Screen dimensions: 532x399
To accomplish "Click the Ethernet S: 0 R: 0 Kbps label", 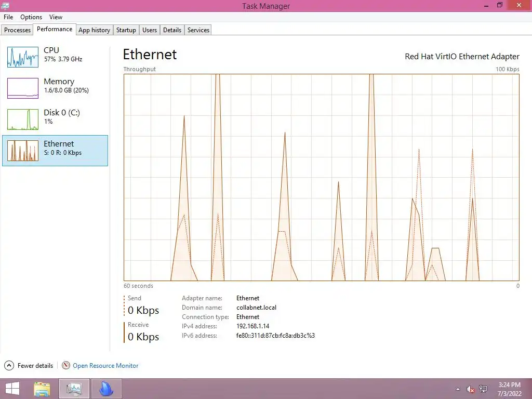I will coord(63,148).
